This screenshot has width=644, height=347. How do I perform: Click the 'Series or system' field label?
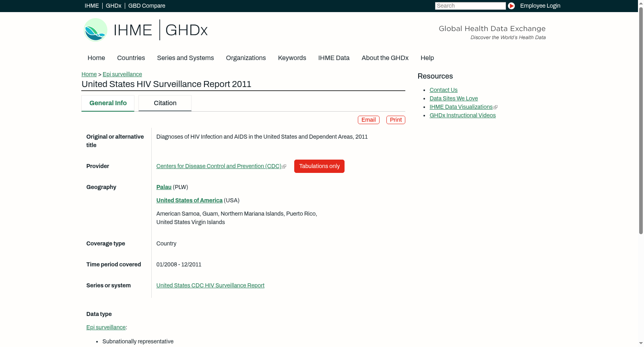(x=109, y=285)
